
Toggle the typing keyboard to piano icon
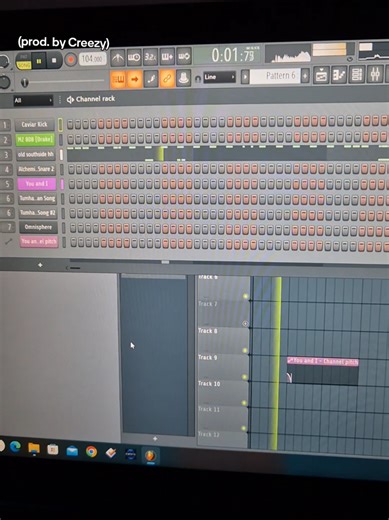tap(118, 80)
